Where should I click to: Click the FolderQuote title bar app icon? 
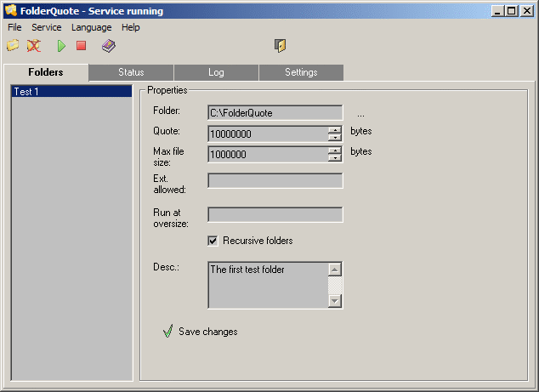point(11,10)
